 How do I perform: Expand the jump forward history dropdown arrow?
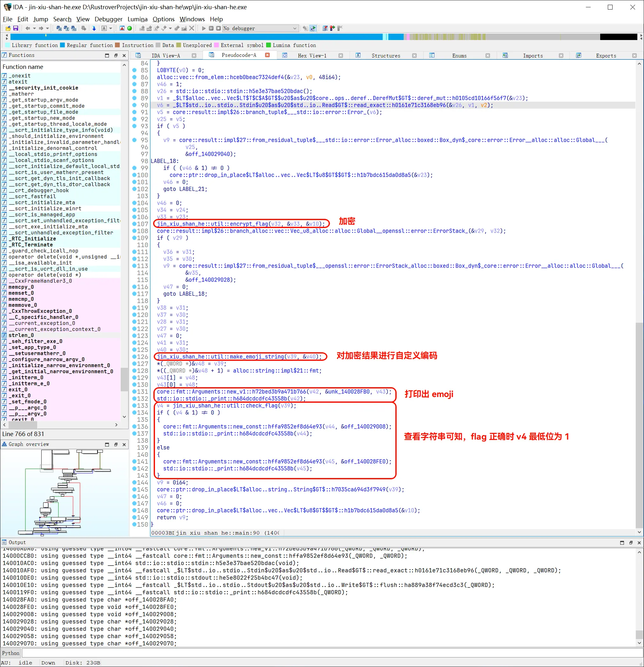(x=47, y=28)
